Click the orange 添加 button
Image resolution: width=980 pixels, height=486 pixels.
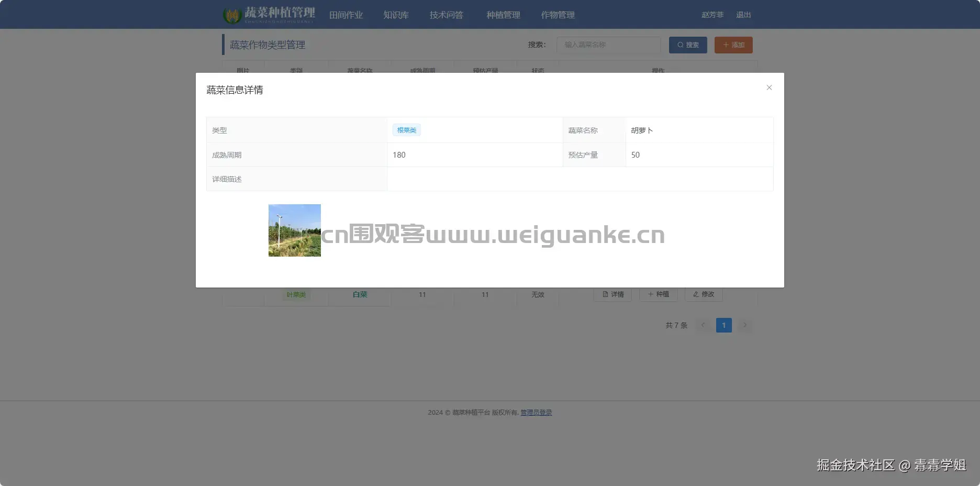pos(733,45)
